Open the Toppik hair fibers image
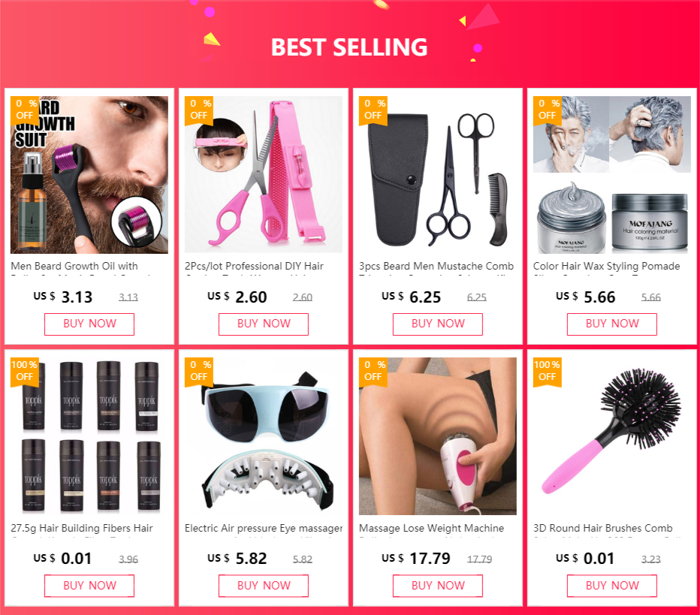This screenshot has width=700, height=615. [x=89, y=436]
